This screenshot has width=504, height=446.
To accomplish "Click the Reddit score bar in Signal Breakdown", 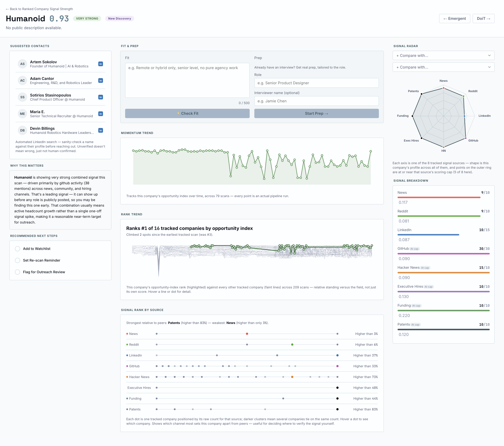I will pos(439,216).
